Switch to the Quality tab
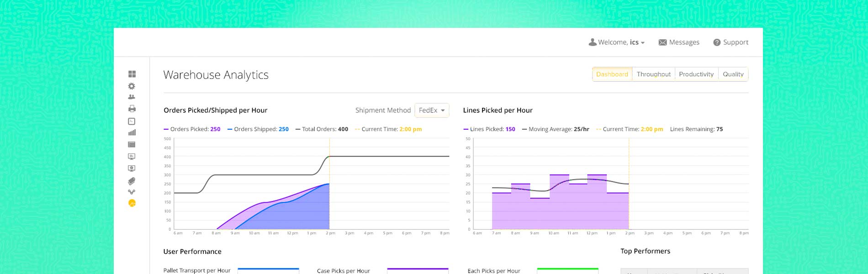This screenshot has height=274, width=868. (733, 74)
